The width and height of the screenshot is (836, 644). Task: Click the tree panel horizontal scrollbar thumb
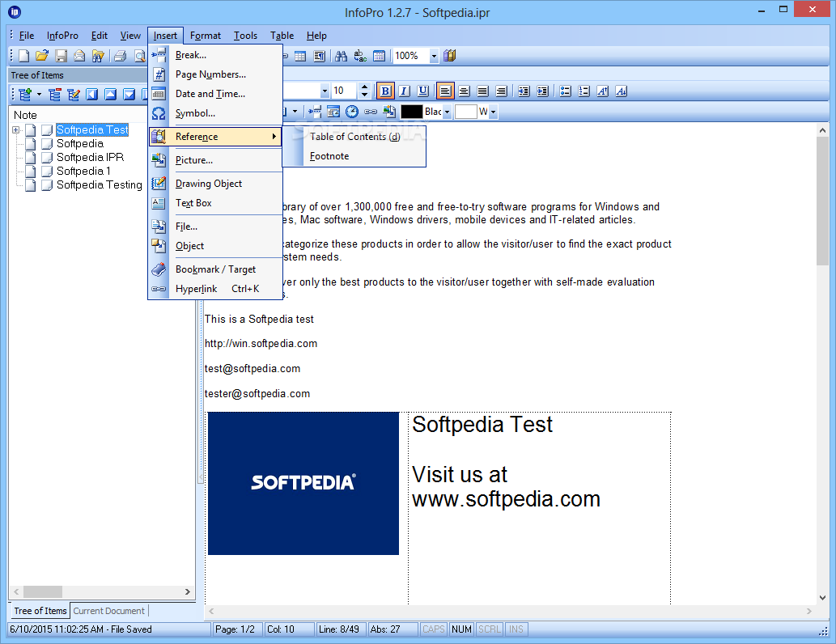tap(43, 591)
